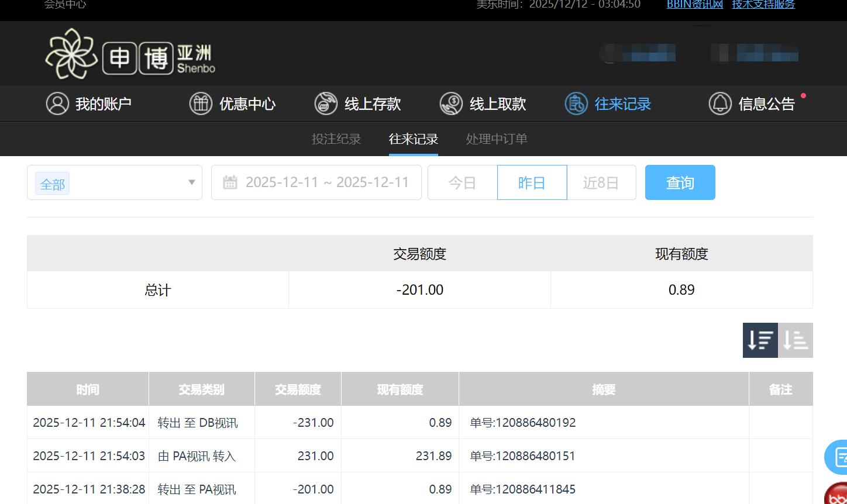Select the 线上存款 deposit icon
Viewport: 847px width, 504px height.
tap(326, 103)
